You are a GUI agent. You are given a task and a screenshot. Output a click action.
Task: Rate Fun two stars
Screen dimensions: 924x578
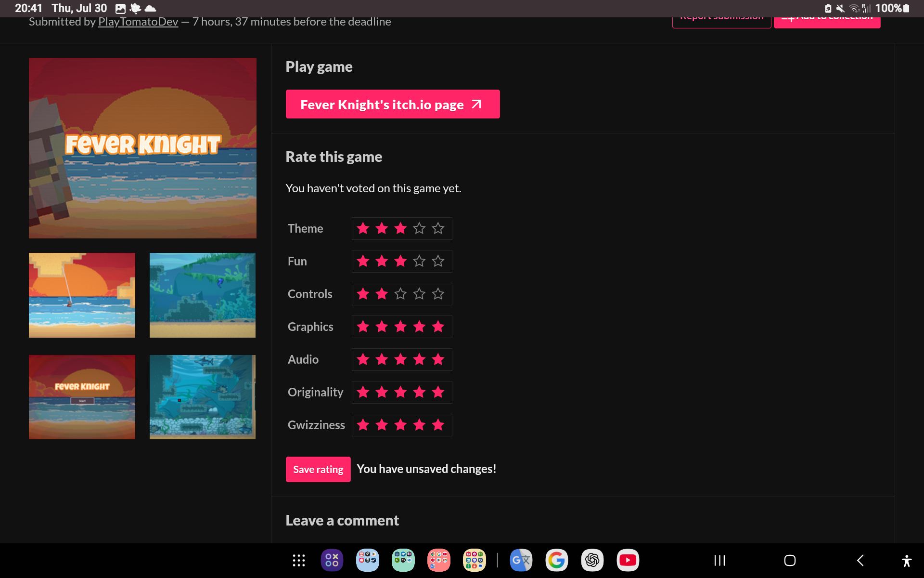[x=382, y=261]
